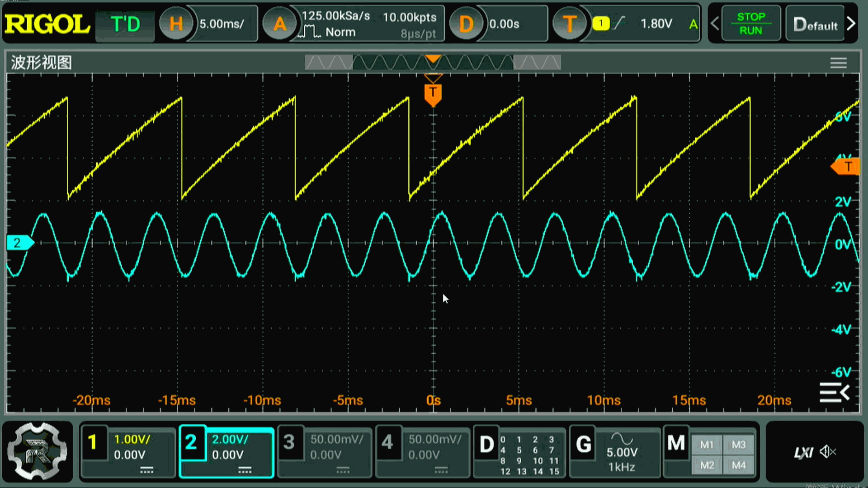
Task: Open Trigger settings via the T icon
Action: tap(569, 23)
